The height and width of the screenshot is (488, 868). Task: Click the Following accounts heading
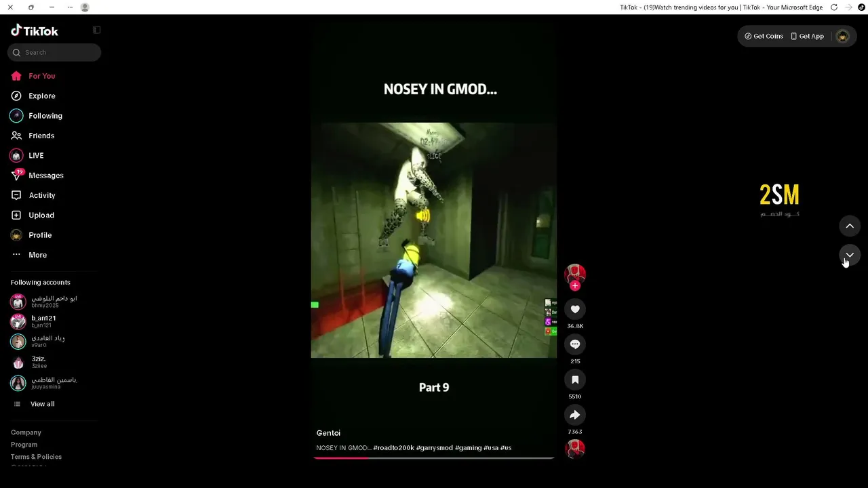(x=41, y=283)
